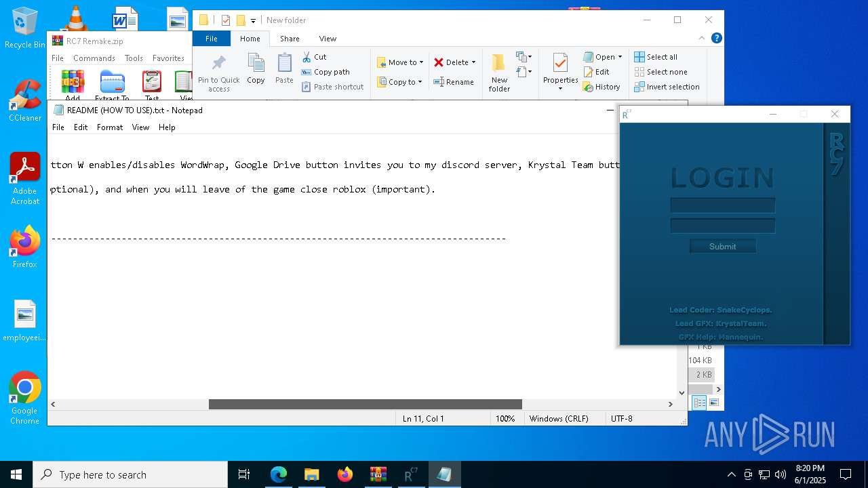
Task: Open the Explorer File tab
Action: pyautogui.click(x=212, y=39)
